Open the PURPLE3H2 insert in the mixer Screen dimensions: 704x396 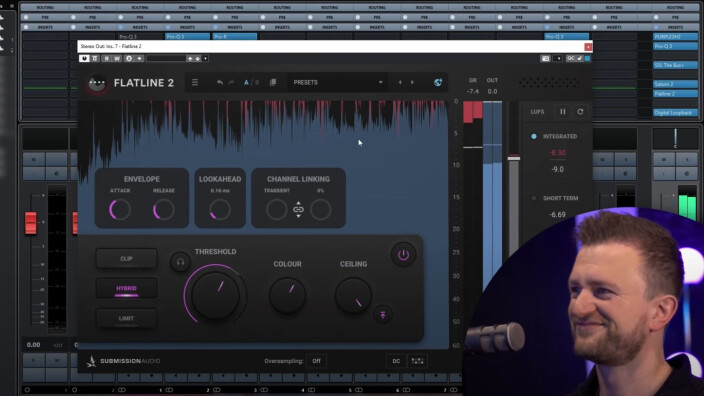(x=675, y=37)
